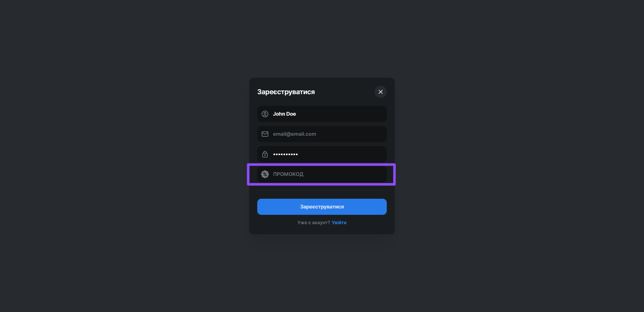Viewport: 644px width, 312px height.
Task: Click the Уже є акаунт? text
Action: (314, 223)
